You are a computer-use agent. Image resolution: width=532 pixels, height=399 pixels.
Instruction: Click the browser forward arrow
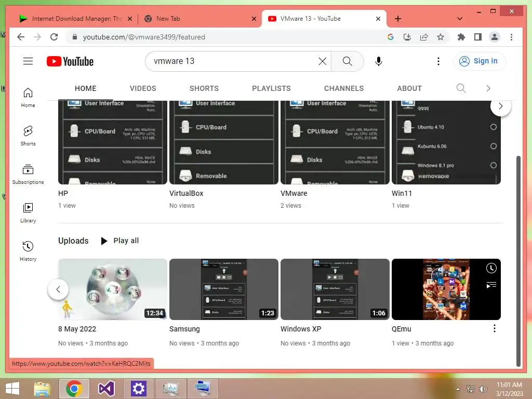pyautogui.click(x=37, y=37)
